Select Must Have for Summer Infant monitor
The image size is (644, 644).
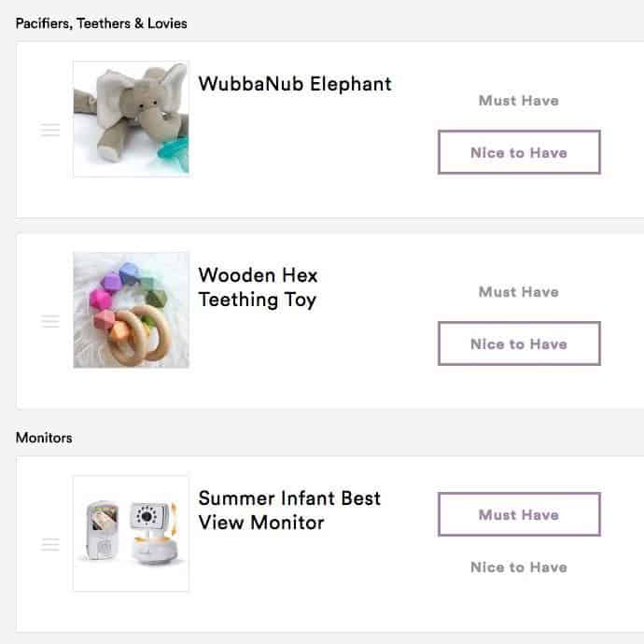pos(519,514)
